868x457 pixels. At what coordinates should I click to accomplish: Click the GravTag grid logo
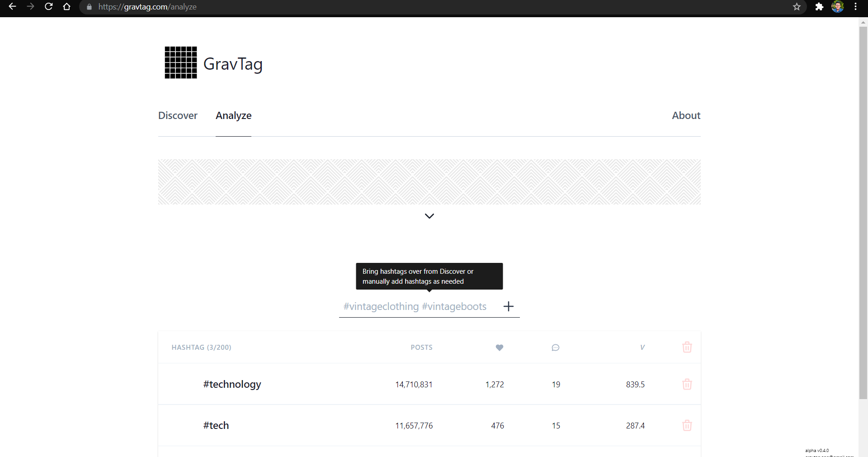(x=181, y=62)
